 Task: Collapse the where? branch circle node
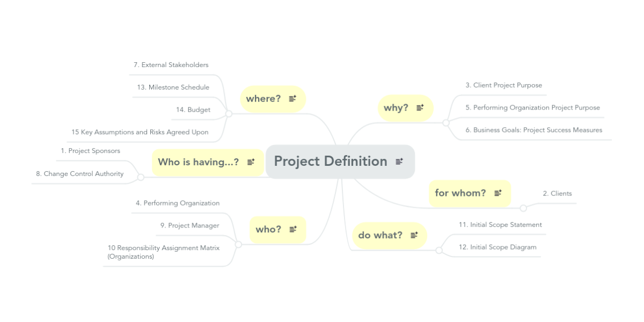[229, 114]
